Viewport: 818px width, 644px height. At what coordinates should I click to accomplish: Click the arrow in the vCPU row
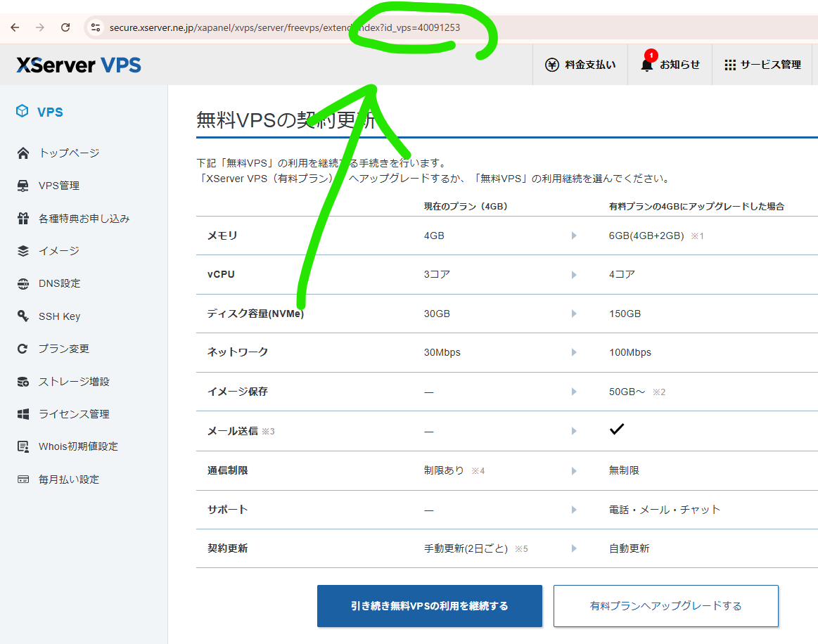(574, 275)
